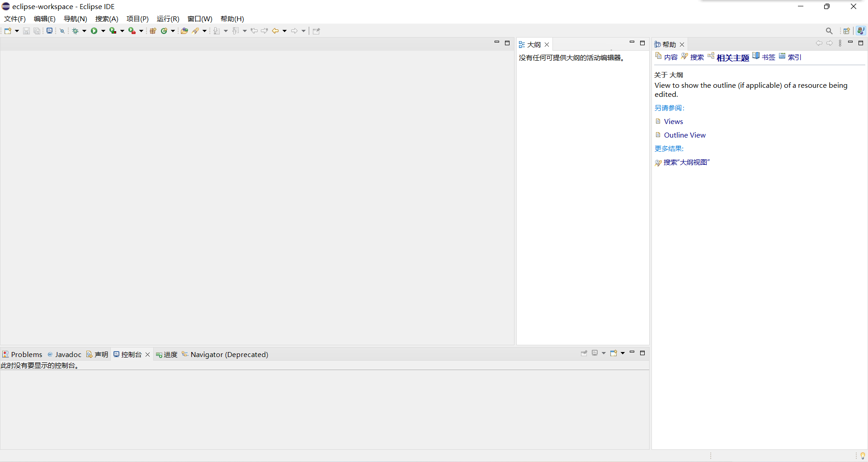Click the Save All icon
The height and width of the screenshot is (462, 868).
coord(37,31)
